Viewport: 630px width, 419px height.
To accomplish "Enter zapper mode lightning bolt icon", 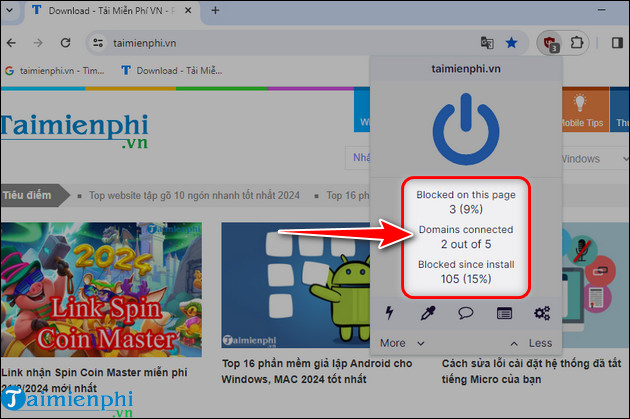I will (389, 313).
